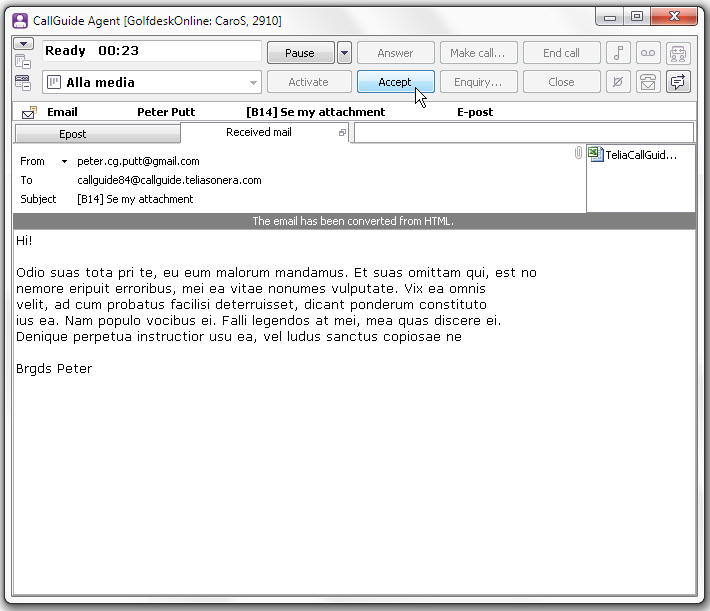Click the undock icon on Received mail tab
This screenshot has width=710, height=611.
point(342,133)
